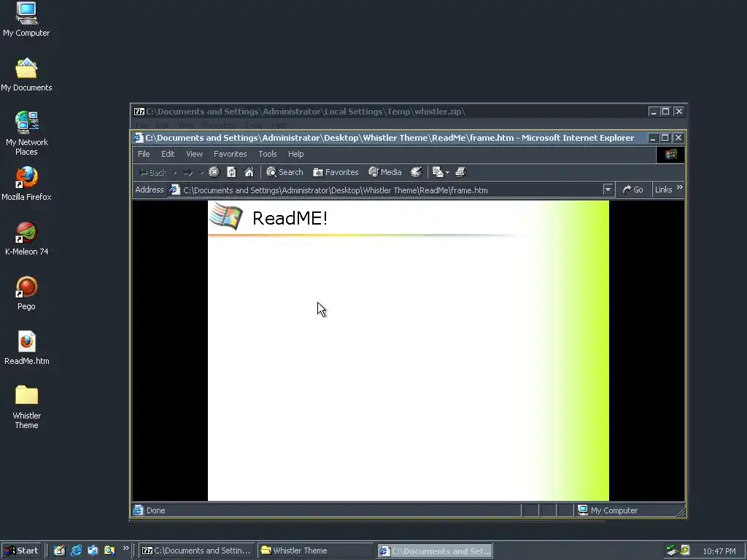This screenshot has height=560, width=747.
Task: Click the Mail toolbar icon
Action: [x=438, y=172]
